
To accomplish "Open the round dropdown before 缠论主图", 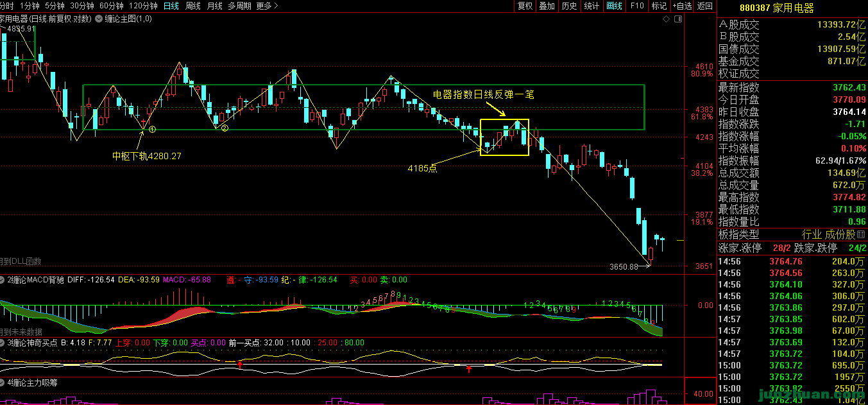I will click(98, 19).
